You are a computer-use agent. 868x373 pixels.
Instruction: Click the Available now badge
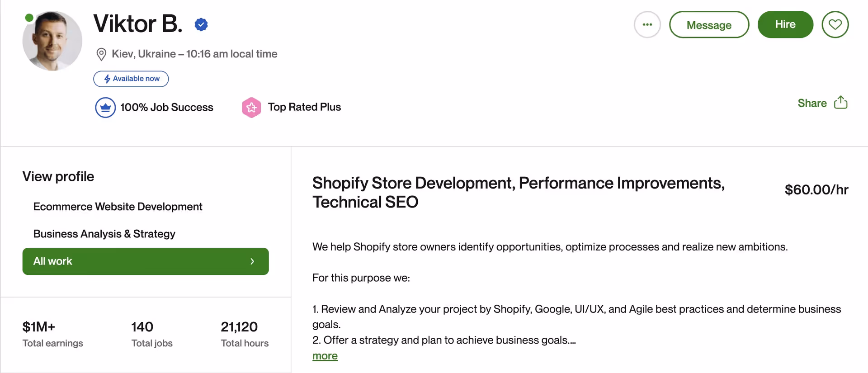pyautogui.click(x=131, y=79)
